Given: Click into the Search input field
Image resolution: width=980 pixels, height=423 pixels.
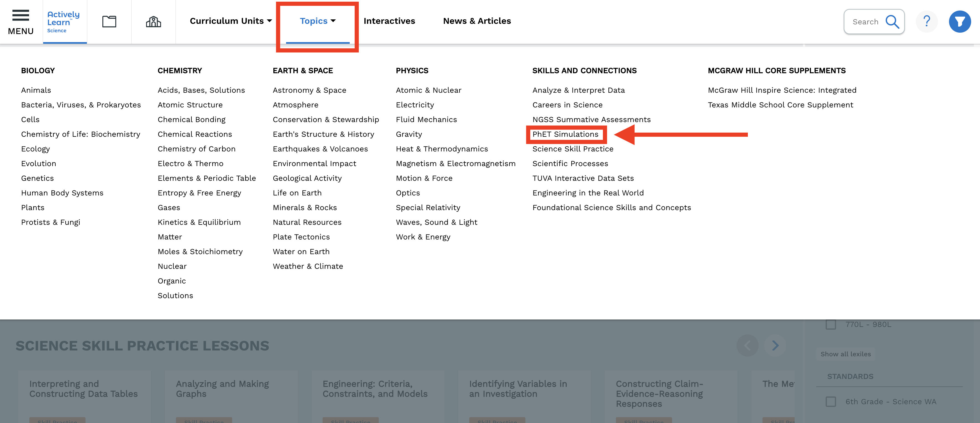Looking at the screenshot, I should click(x=865, y=22).
